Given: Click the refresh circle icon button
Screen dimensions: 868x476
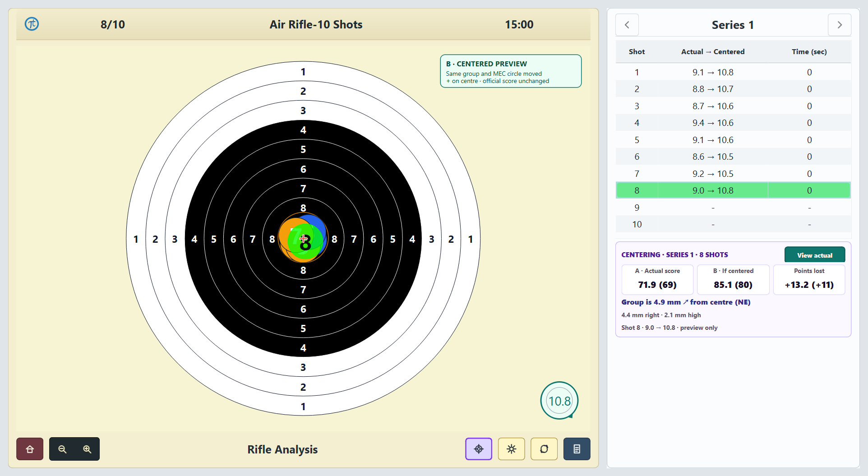Looking at the screenshot, I should [x=544, y=449].
